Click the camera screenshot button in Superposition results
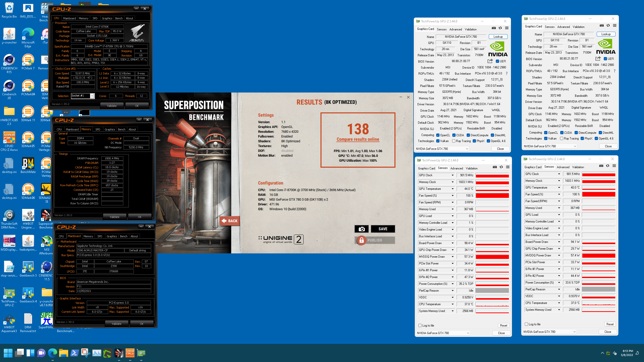The width and height of the screenshot is (644, 362). click(361, 229)
